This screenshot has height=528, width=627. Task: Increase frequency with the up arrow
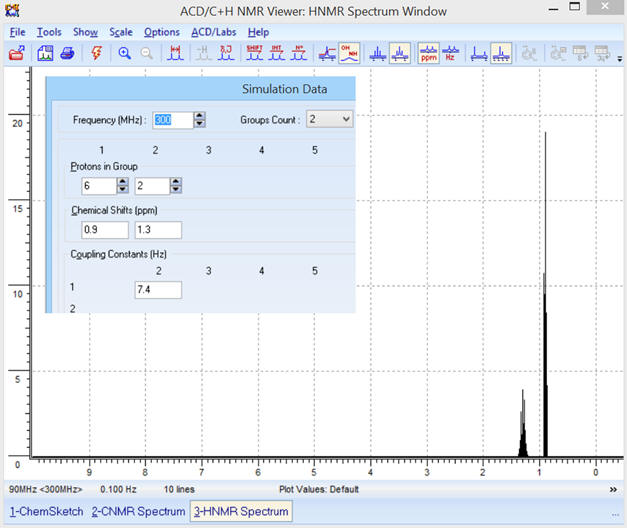point(199,116)
